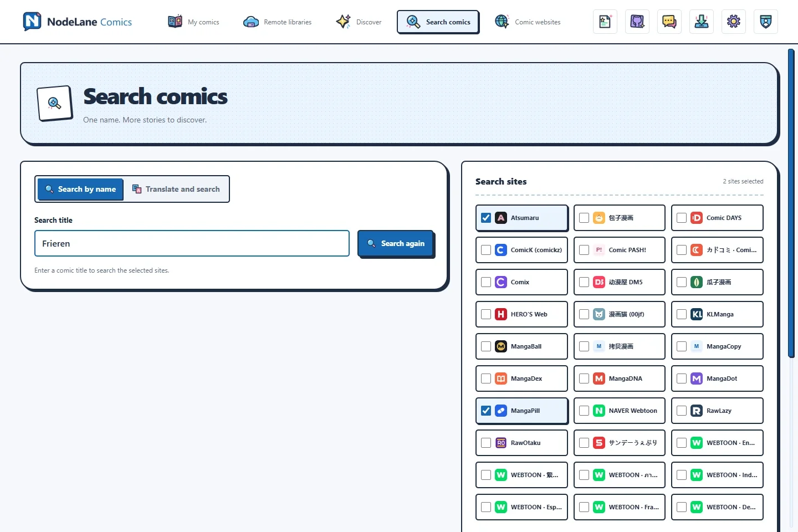Screen dimensions: 798x532
Task: Click the MangaBall site icon
Action: (x=501, y=346)
